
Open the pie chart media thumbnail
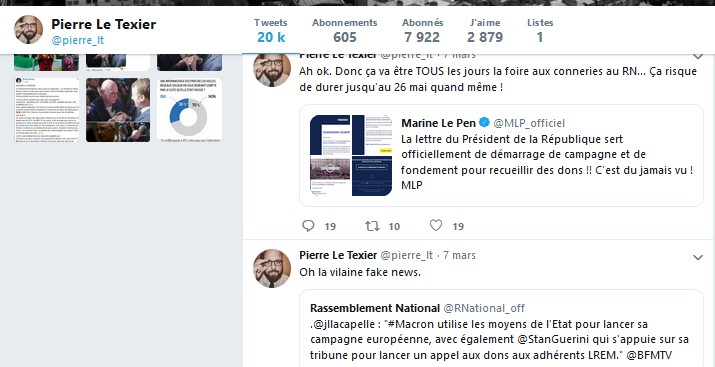click(x=190, y=110)
